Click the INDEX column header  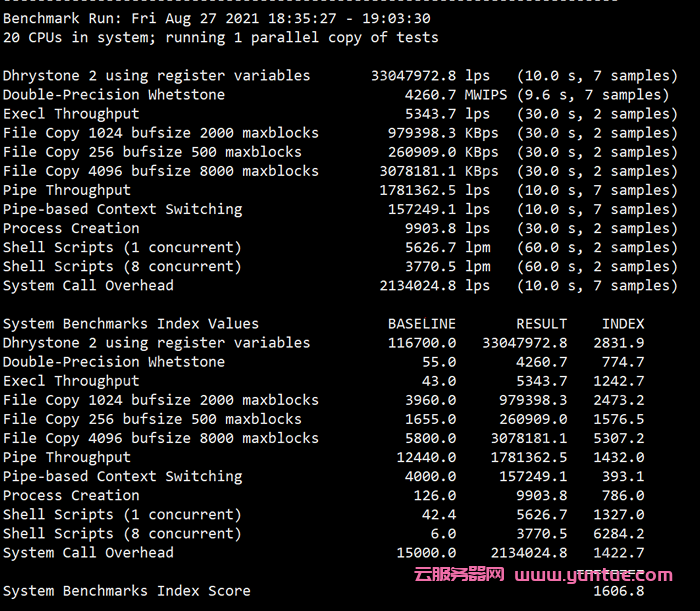coord(623,324)
